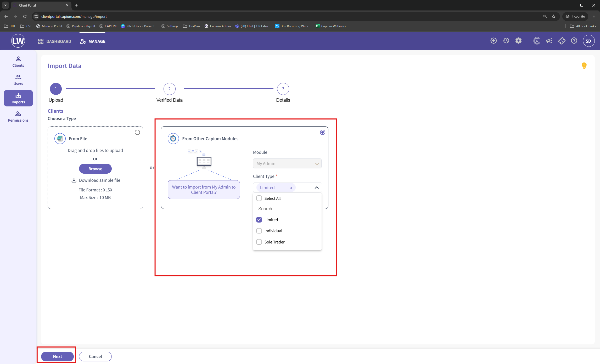600x364 pixels.
Task: Collapse the Client Type dropdown chevron
Action: [x=317, y=187]
